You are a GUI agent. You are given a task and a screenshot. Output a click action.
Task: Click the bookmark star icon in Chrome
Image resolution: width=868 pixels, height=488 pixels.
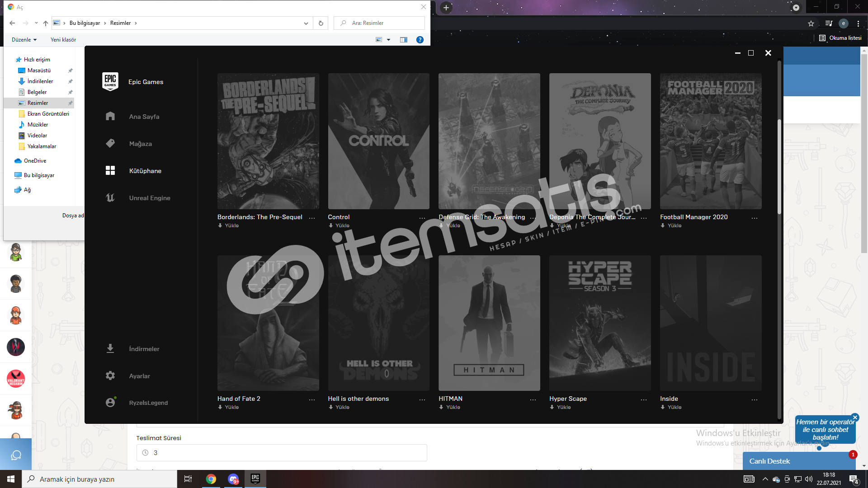[x=811, y=23]
